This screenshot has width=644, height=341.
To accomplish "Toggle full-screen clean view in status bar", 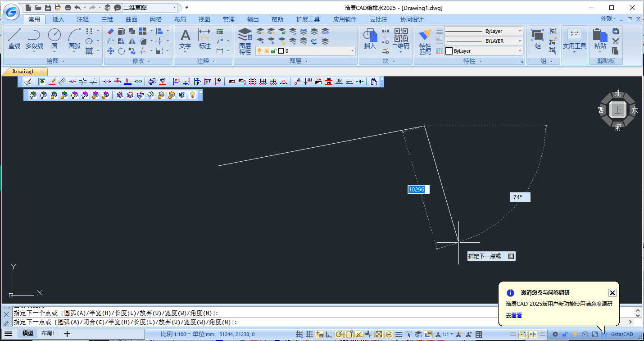I will coord(595,334).
